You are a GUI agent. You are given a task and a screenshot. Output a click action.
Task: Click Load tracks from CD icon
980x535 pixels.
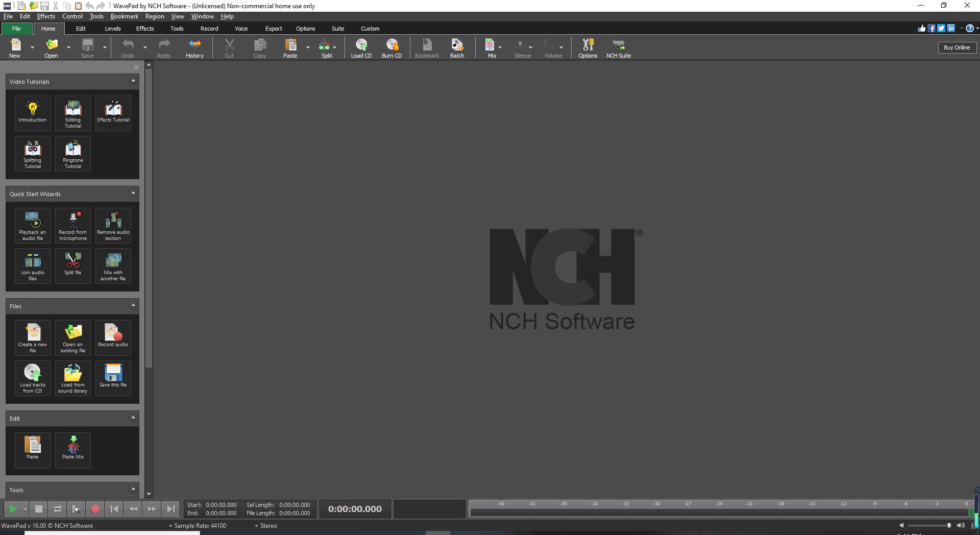33,378
